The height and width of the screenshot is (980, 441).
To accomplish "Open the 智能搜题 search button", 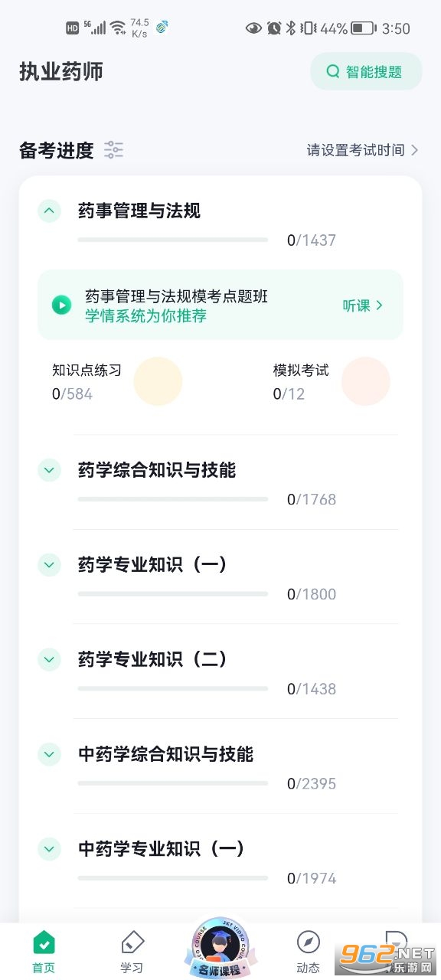I will [366, 71].
